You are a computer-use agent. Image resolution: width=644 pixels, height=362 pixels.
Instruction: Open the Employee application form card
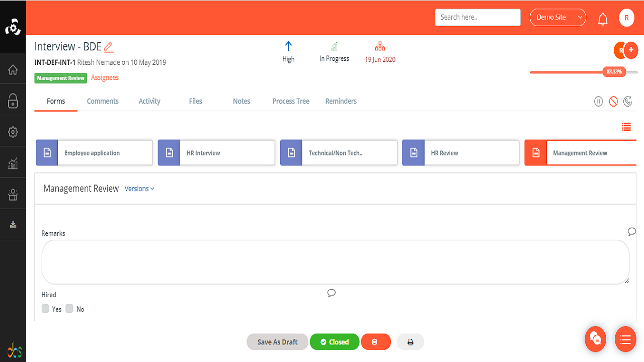click(94, 153)
